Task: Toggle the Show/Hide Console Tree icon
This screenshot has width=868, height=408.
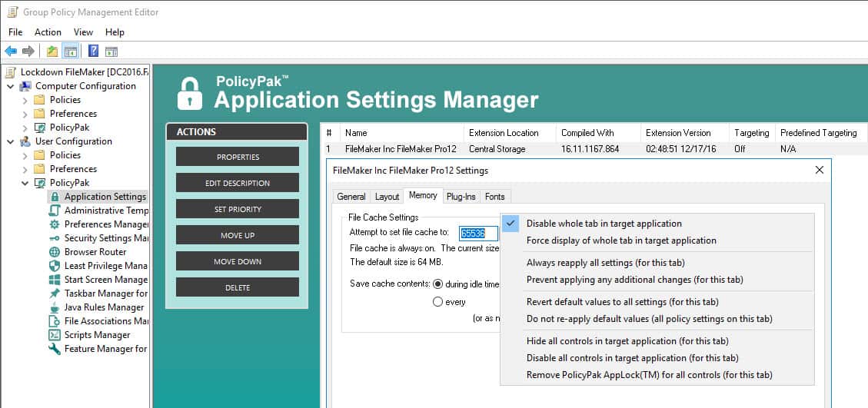Action: tap(70, 51)
